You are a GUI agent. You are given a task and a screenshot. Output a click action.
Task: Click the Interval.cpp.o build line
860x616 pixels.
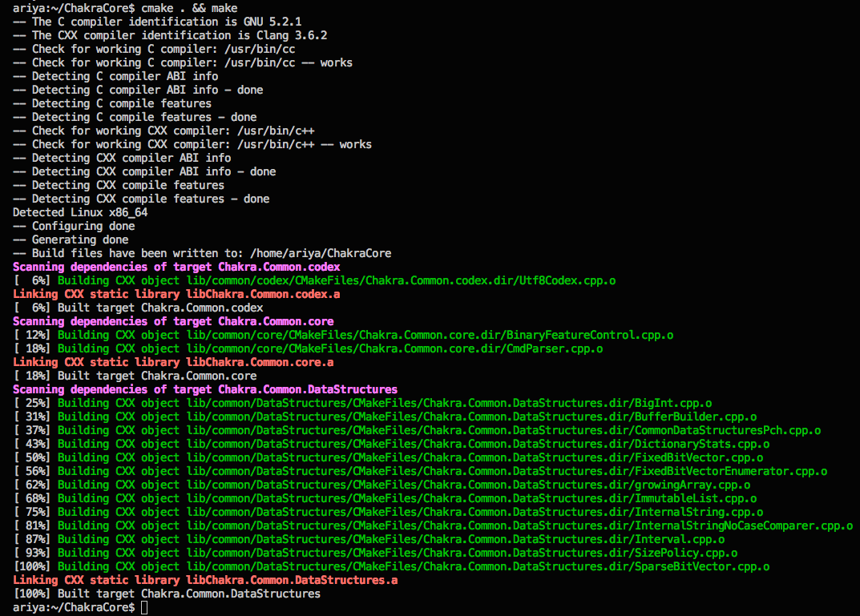[369, 539]
